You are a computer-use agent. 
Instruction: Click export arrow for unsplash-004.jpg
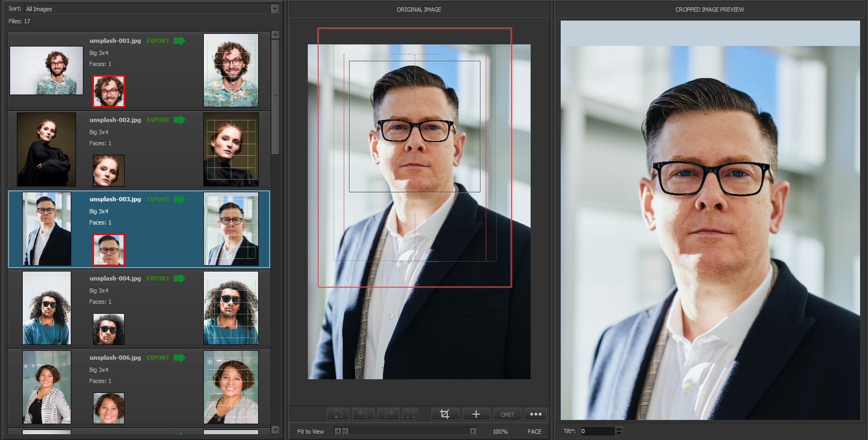coord(180,278)
